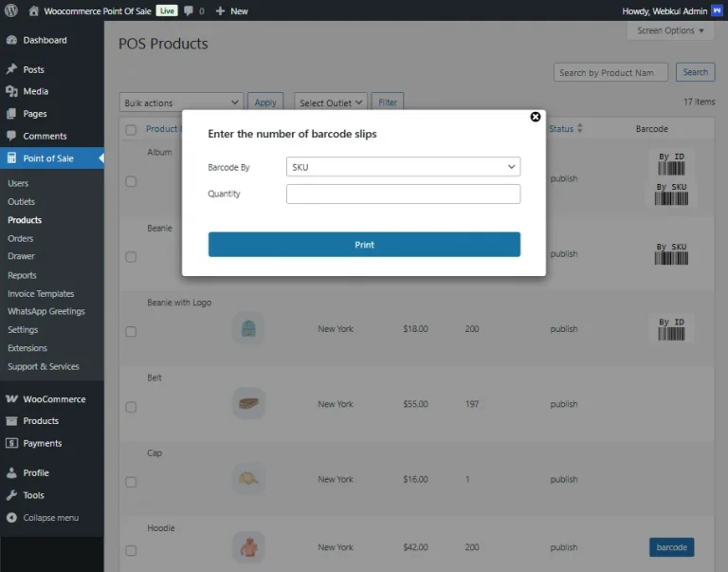The image size is (728, 572).
Task: Check the Cap product checkbox
Action: coord(131,482)
